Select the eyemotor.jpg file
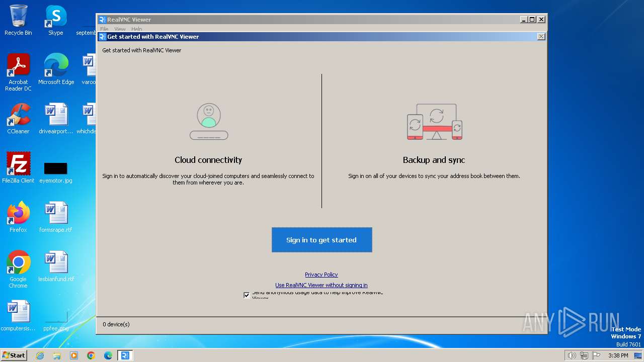Image resolution: width=644 pixels, height=362 pixels. [56, 172]
